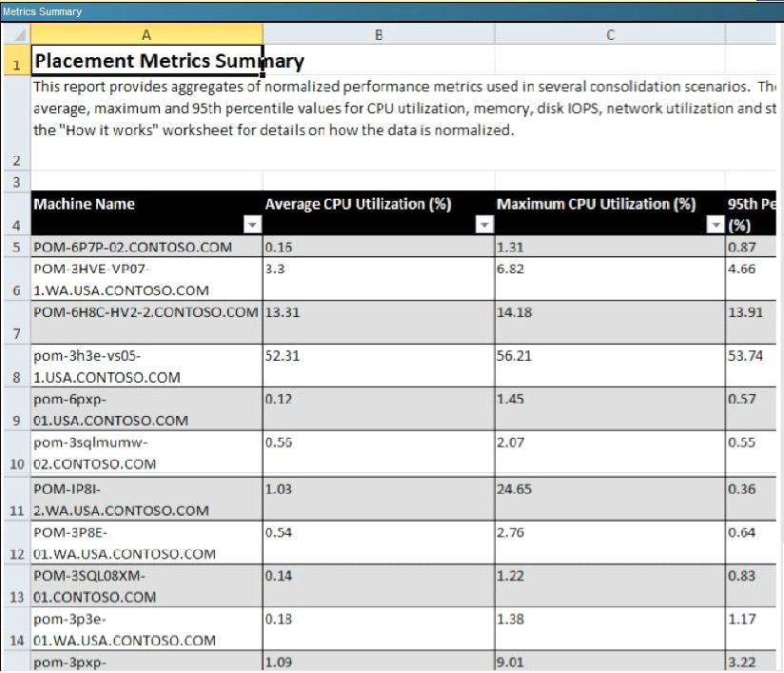The width and height of the screenshot is (784, 673).
Task: Click the Average CPU Utilization (%) heading
Action: tap(358, 204)
